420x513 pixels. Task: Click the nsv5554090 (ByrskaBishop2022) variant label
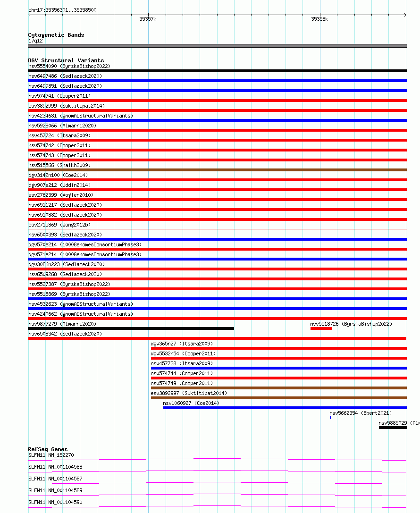coord(69,66)
